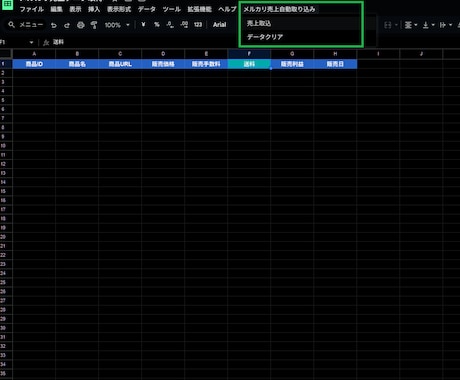
Task: Select column D header
Action: (163, 54)
